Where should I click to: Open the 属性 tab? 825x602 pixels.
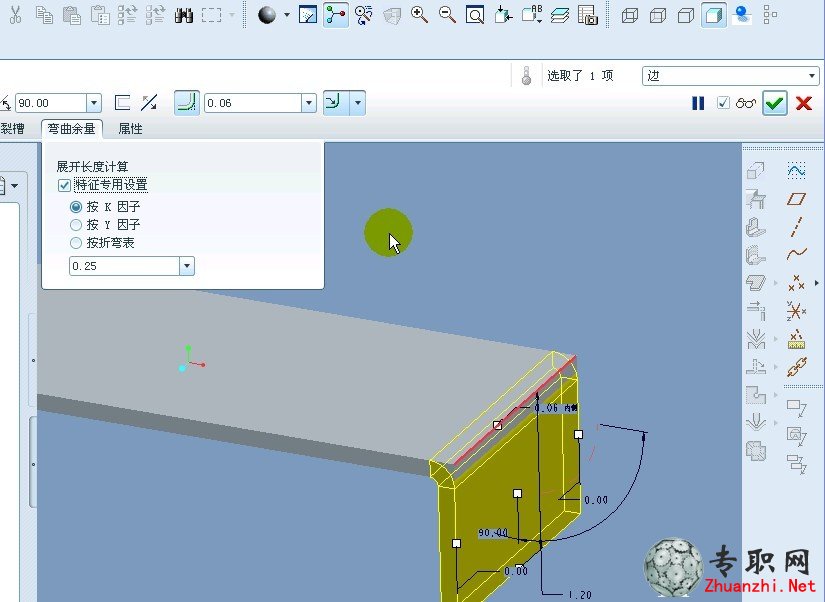pos(130,129)
